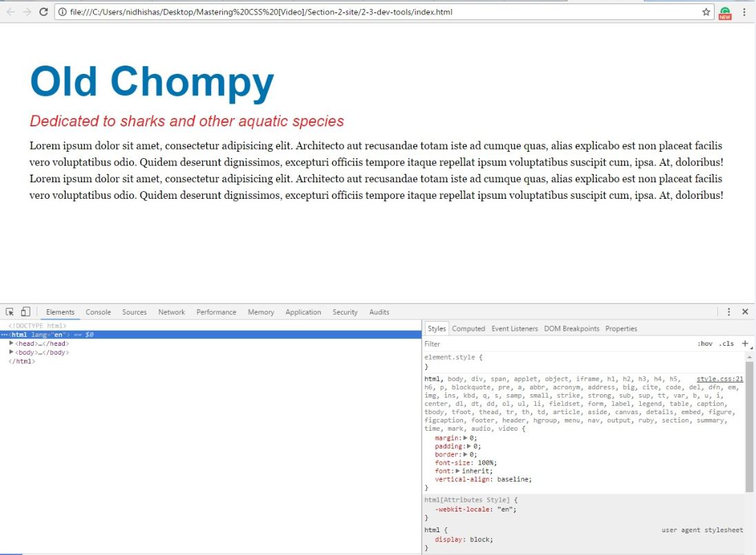Expand the body node in DOM tree

click(x=11, y=352)
